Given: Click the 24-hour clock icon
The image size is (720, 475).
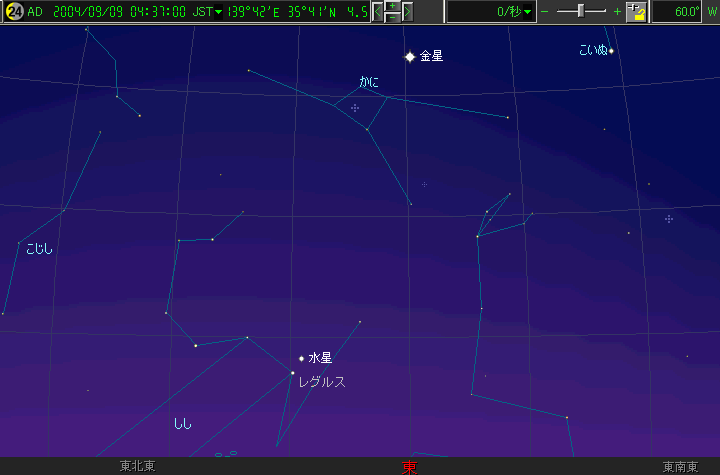Looking at the screenshot, I should pyautogui.click(x=14, y=12).
